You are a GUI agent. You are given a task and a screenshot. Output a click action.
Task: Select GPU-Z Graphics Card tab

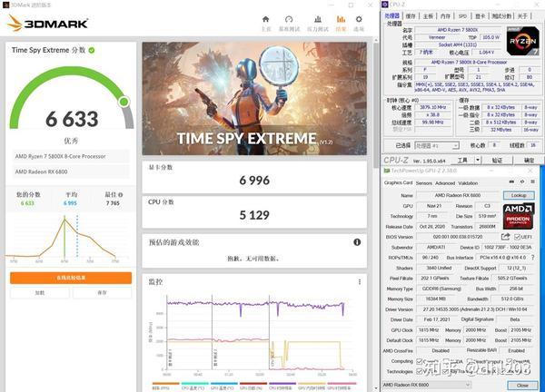pos(398,182)
